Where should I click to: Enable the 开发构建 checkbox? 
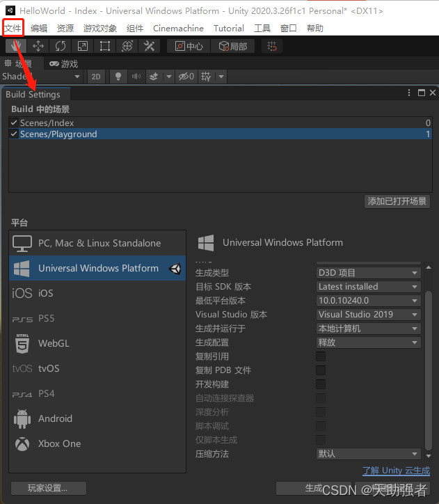click(321, 384)
